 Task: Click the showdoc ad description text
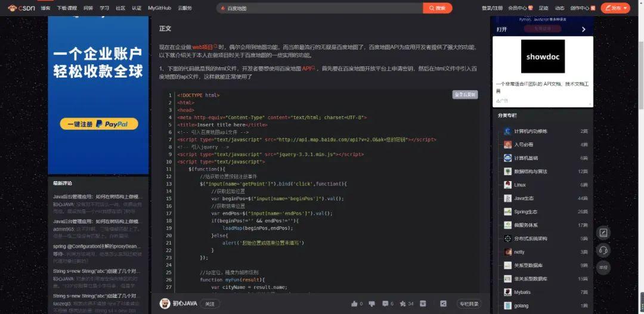coord(542,87)
